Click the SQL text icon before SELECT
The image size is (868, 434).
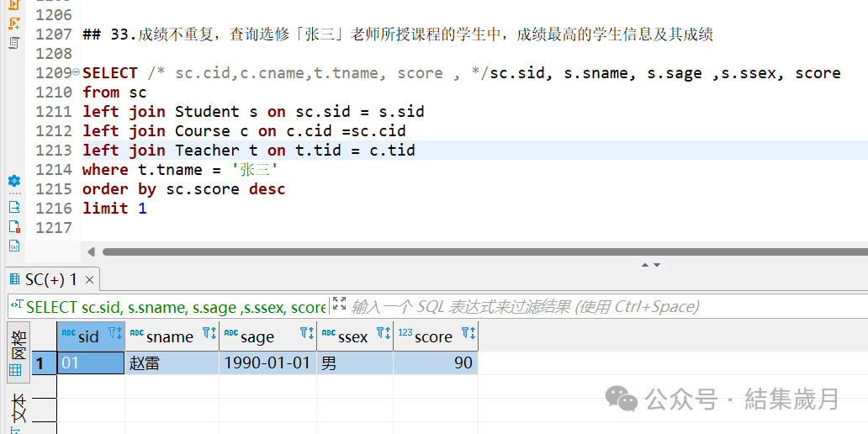click(x=17, y=305)
